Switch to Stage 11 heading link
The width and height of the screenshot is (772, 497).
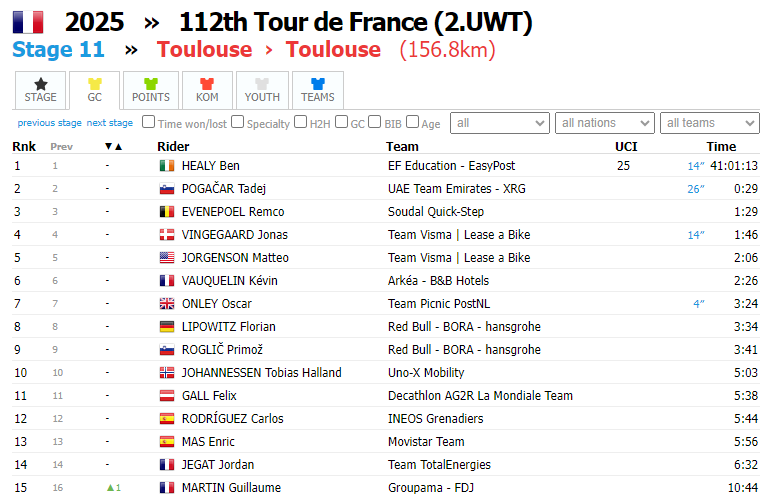pyautogui.click(x=58, y=50)
